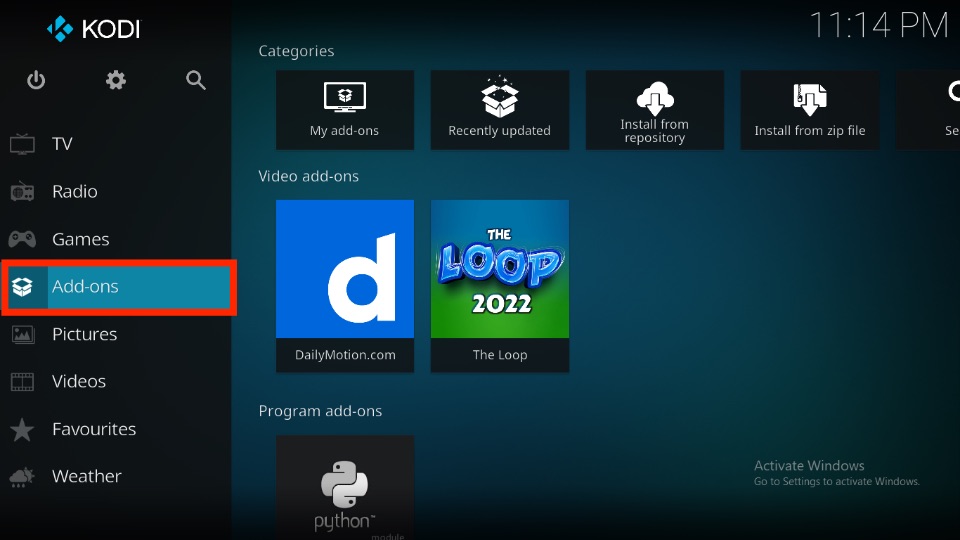The width and height of the screenshot is (960, 540).
Task: Click the Pictures icon in sidebar
Action: click(x=23, y=334)
